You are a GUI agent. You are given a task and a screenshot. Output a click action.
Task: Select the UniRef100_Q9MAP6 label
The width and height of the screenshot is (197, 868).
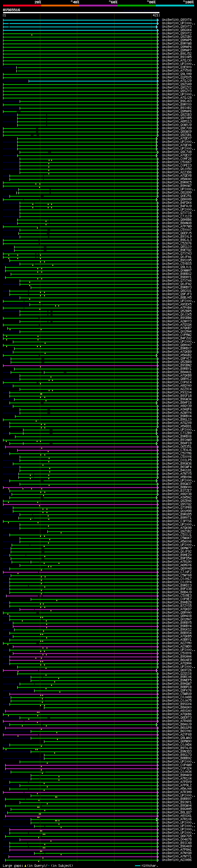coord(176,111)
